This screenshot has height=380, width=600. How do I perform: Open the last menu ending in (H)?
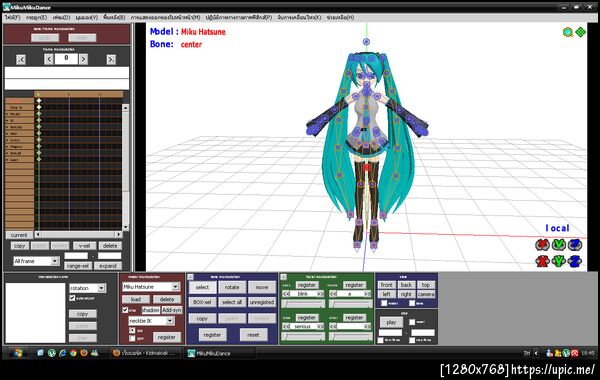(340, 18)
